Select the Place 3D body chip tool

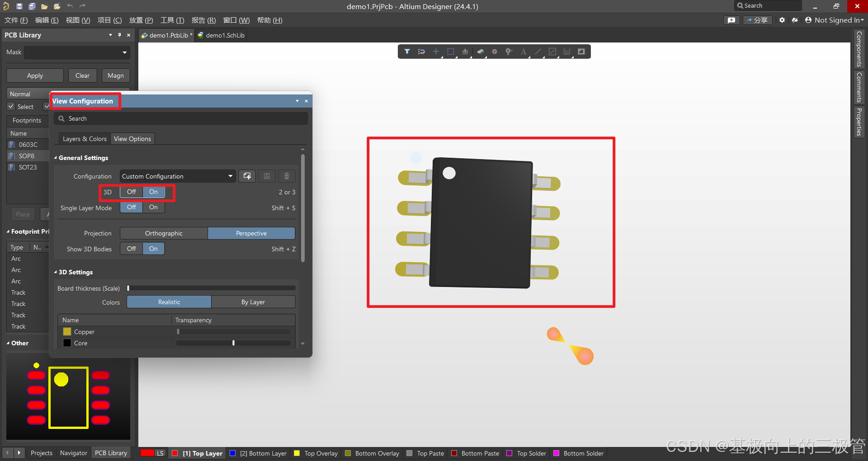coord(480,52)
